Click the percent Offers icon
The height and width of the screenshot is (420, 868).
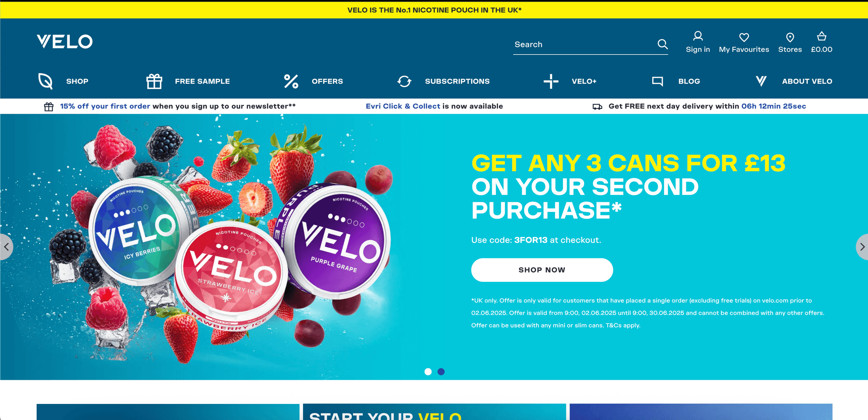click(x=291, y=81)
